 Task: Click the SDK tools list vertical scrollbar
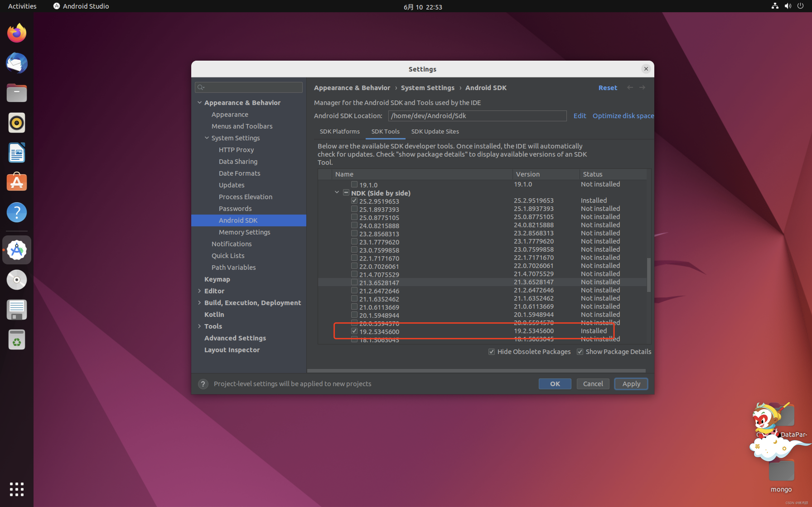pyautogui.click(x=649, y=275)
